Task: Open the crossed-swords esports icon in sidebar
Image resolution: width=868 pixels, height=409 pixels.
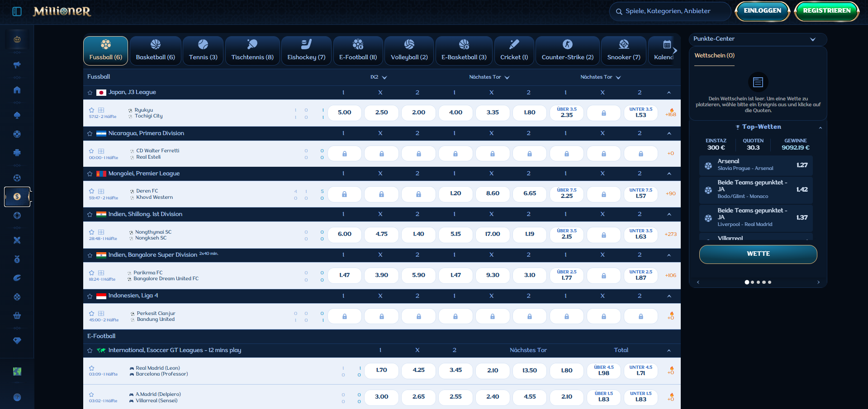Action: pos(17,240)
